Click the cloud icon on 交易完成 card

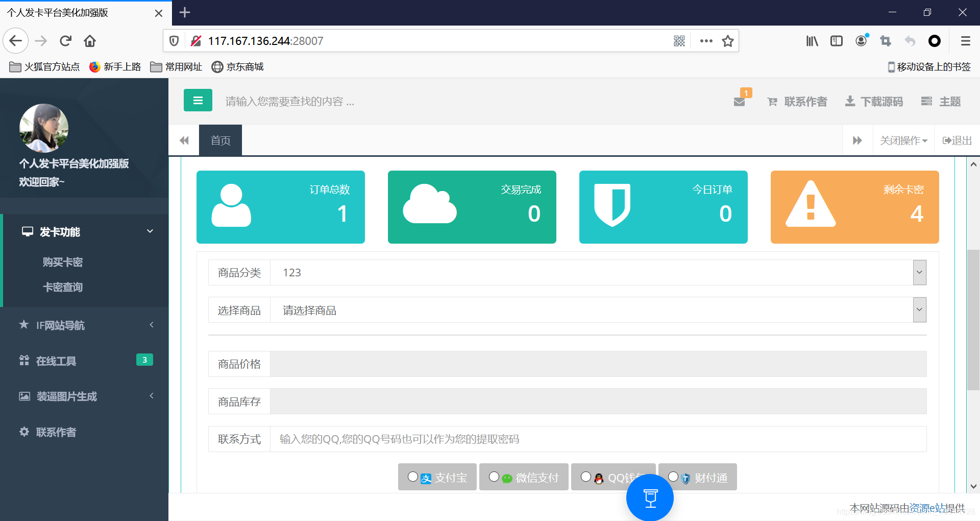click(x=430, y=204)
